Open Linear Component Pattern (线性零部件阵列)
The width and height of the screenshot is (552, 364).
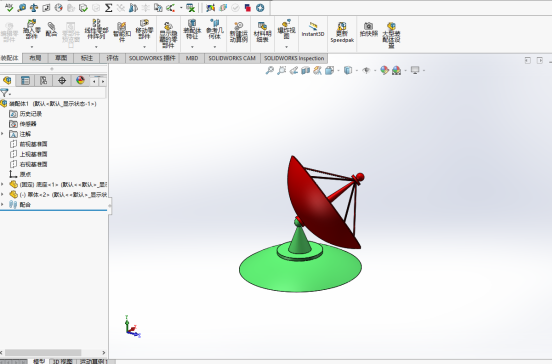point(96,30)
